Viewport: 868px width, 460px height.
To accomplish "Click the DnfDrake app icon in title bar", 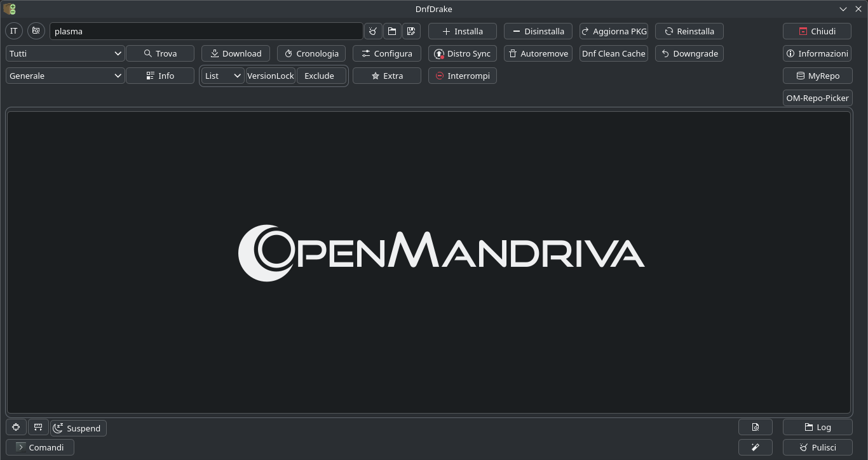I will coord(10,9).
